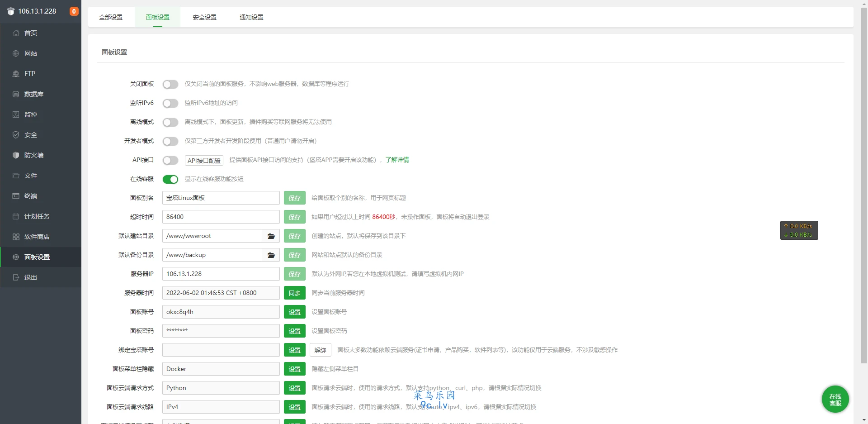
Task: Click the 面板菜单栏隐藏 field showing Docker
Action: click(x=221, y=369)
